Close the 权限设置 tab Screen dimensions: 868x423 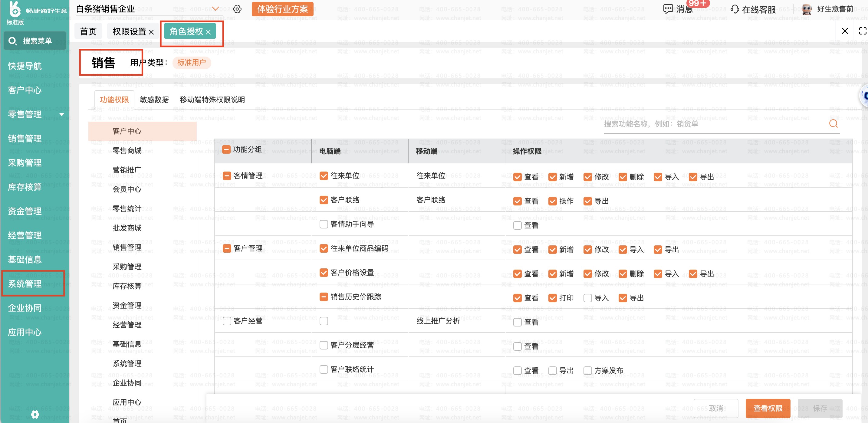pos(151,32)
